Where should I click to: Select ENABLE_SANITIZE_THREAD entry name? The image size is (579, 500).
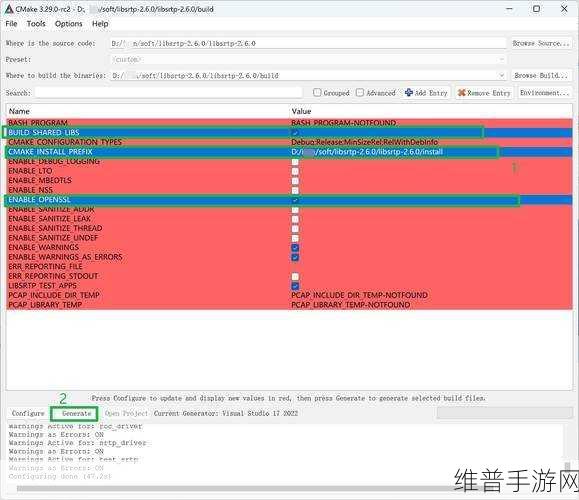point(55,228)
